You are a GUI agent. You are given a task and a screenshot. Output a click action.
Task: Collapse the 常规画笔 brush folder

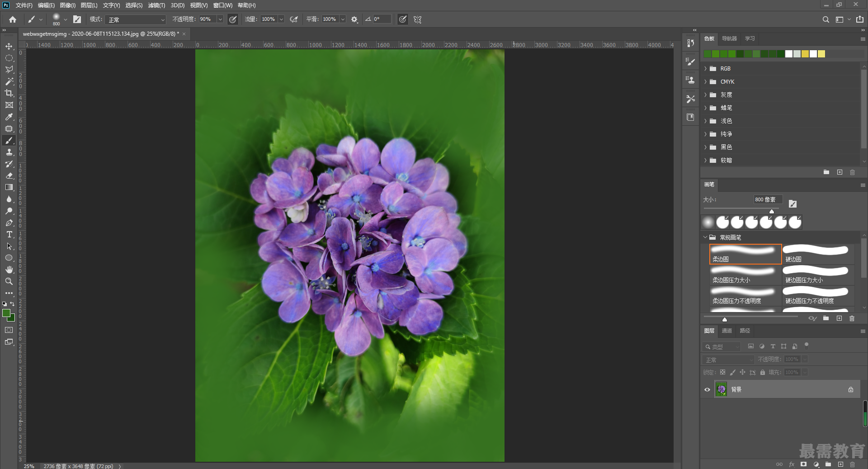(705, 237)
